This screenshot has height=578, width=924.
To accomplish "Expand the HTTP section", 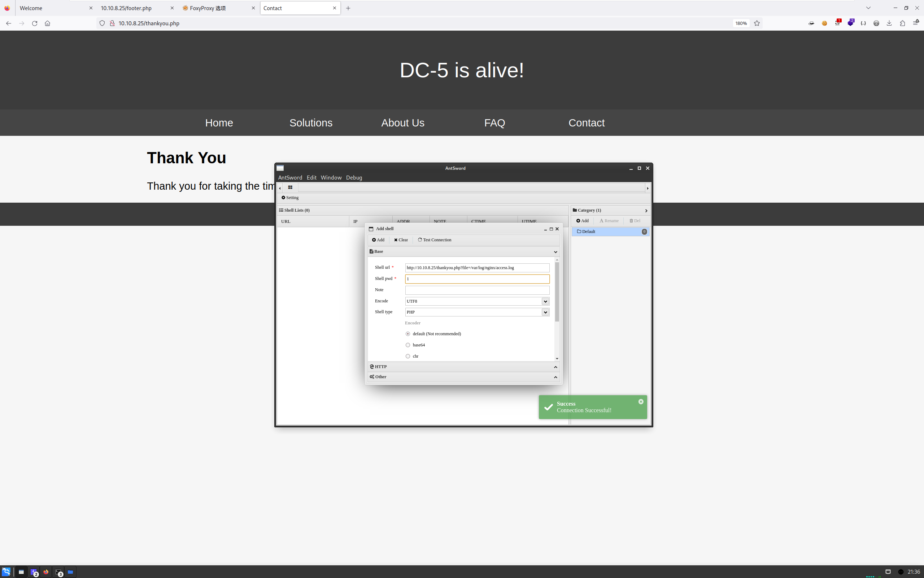I will pyautogui.click(x=555, y=367).
